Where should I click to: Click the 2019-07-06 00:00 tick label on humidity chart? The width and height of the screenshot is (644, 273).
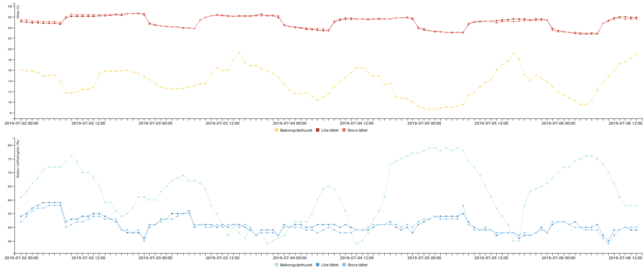click(x=558, y=258)
